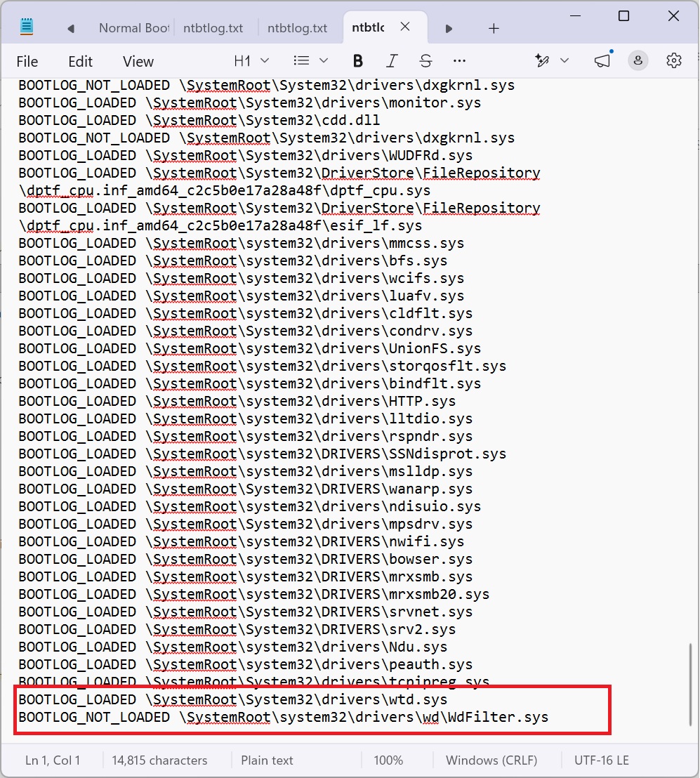Toggle italic formatting
This screenshot has width=700, height=778.
click(392, 61)
